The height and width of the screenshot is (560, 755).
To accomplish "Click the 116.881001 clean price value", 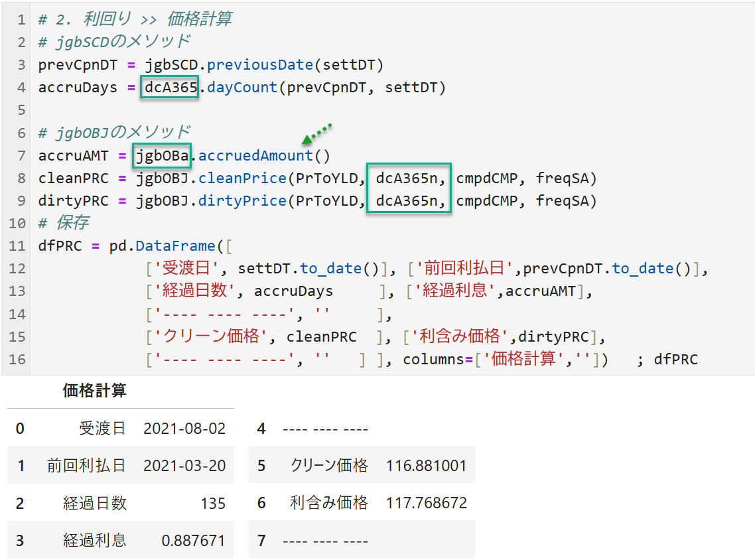I will (x=426, y=466).
